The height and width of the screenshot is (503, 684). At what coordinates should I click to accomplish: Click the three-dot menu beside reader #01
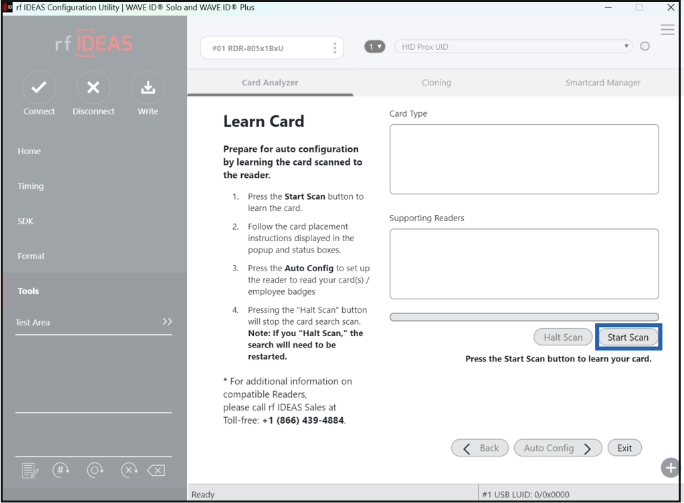(x=335, y=48)
